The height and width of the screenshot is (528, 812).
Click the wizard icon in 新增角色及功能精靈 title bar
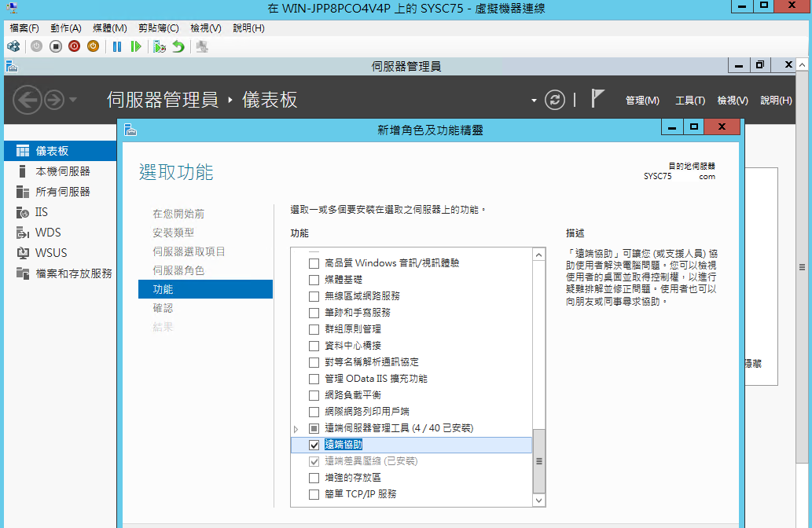[130, 130]
